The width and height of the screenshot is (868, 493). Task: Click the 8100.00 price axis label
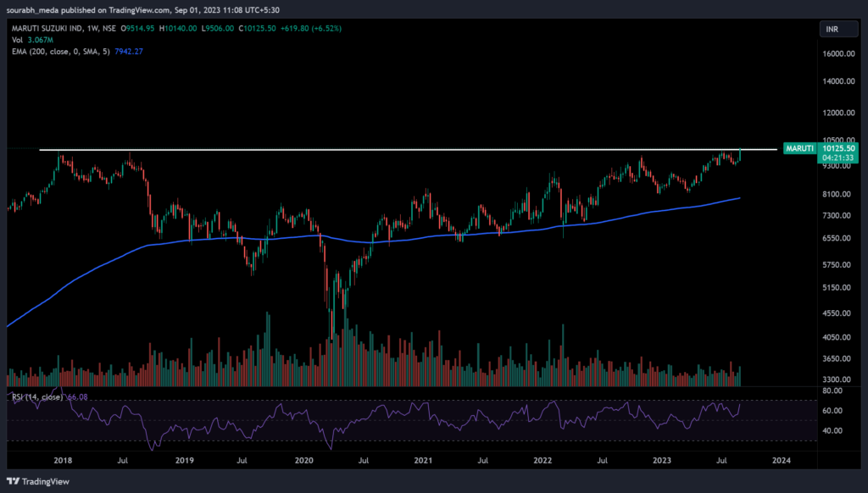pos(837,194)
